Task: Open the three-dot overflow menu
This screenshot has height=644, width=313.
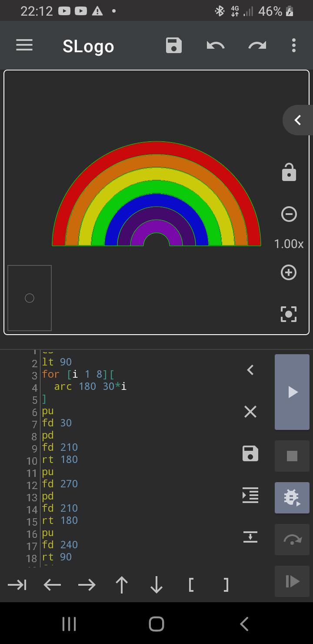Action: coord(294,45)
